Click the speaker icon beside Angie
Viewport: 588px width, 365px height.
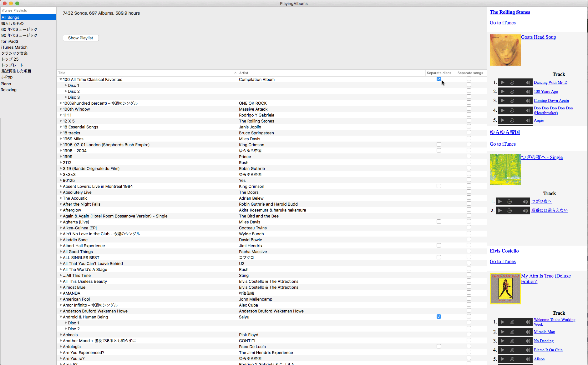coord(528,120)
